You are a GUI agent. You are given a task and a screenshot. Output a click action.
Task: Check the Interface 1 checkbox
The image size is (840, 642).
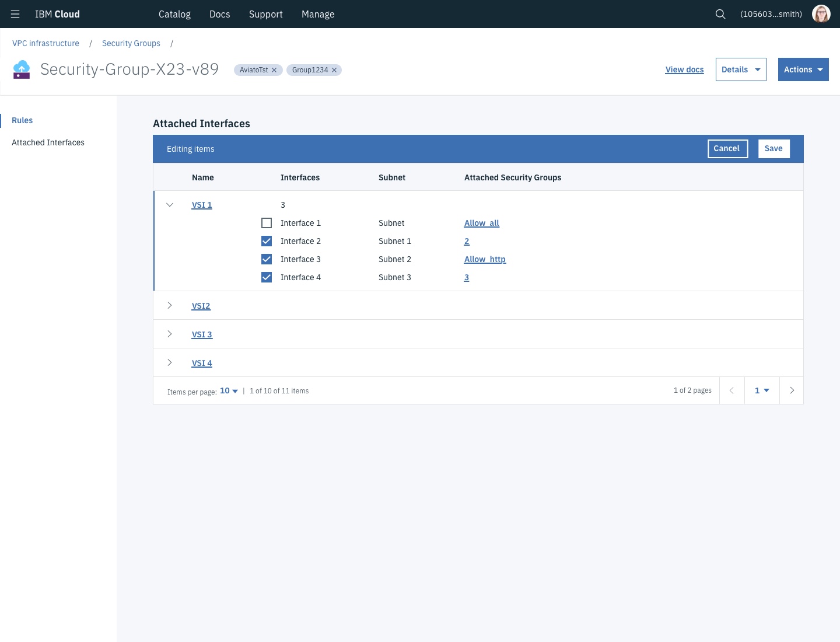click(267, 223)
